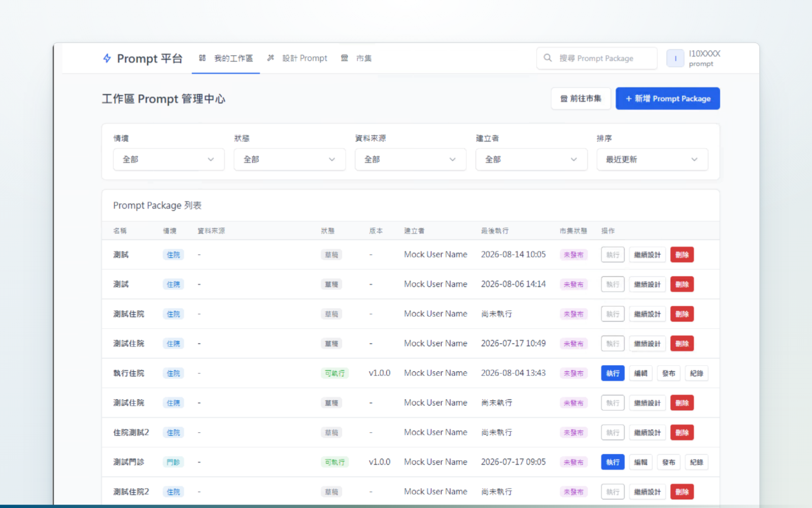Screen dimensions: 812x508
Task: Click 執行 button in 執行住院 row
Action: (613, 373)
